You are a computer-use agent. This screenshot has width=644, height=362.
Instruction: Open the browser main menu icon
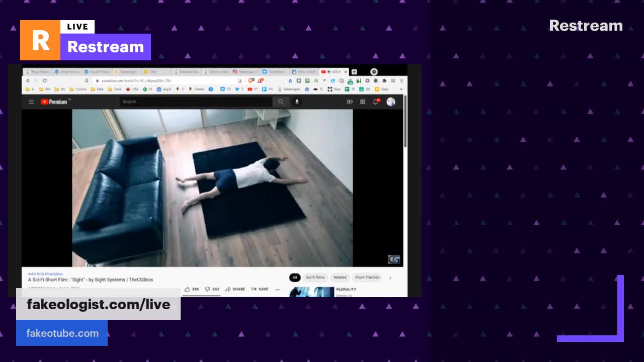[401, 80]
